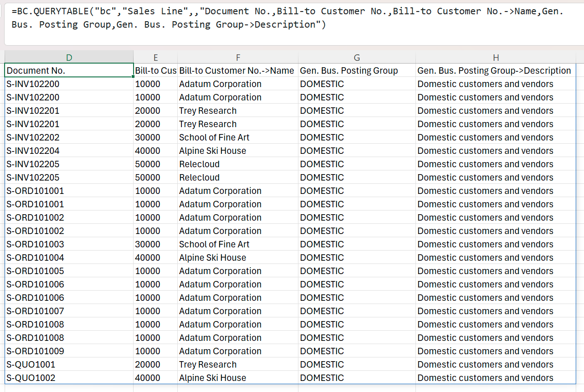Select cell 'S-ORD101005'
The height and width of the screenshot is (392, 584).
(x=69, y=271)
